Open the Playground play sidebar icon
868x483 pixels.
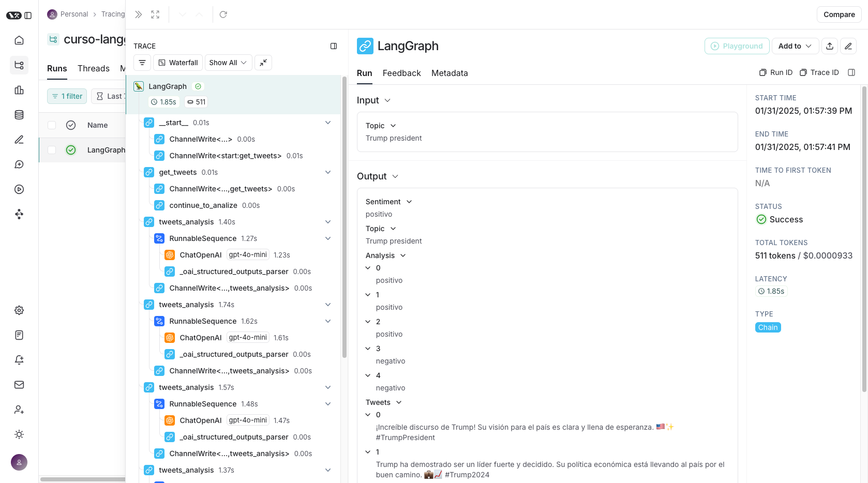pos(19,189)
